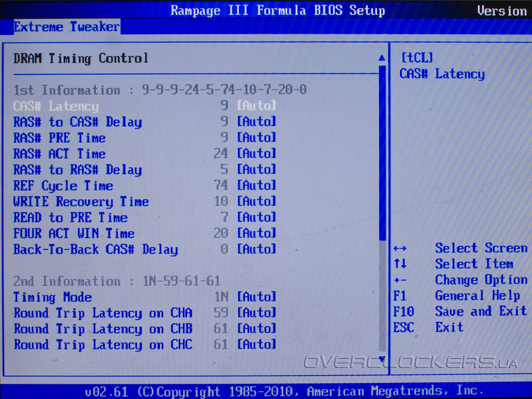
Task: Click the current value 20 of FOUR ACT WIN Time
Action: pyautogui.click(x=221, y=233)
